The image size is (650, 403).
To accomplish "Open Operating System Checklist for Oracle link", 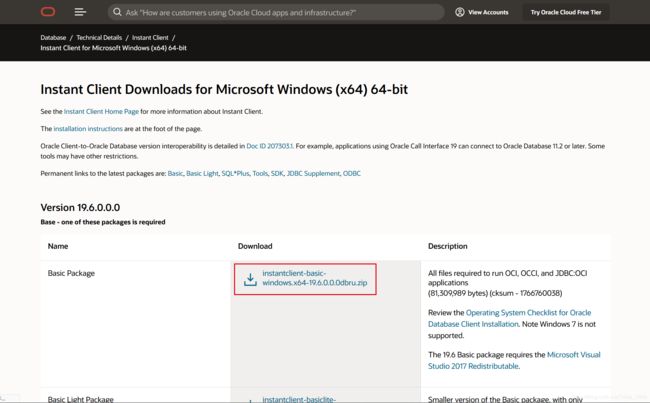I will pyautogui.click(x=509, y=318).
